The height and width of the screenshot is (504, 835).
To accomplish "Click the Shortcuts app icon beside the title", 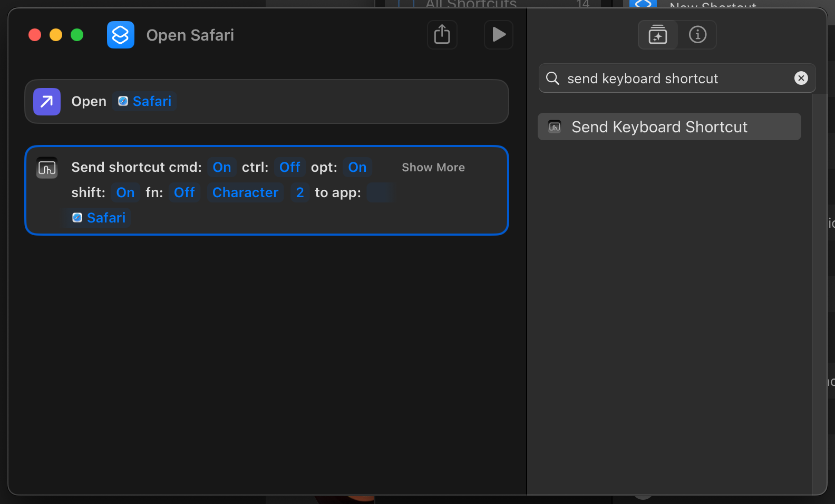I will [121, 35].
